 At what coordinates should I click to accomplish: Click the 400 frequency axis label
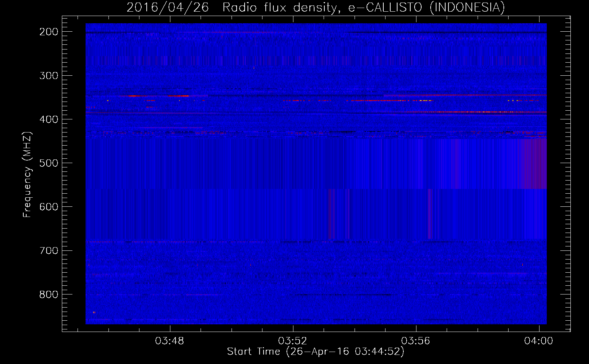point(49,119)
